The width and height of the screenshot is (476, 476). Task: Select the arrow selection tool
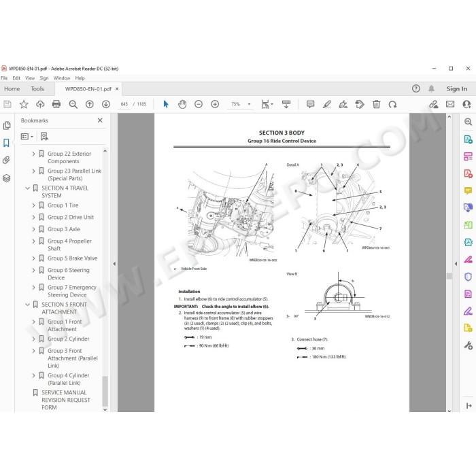click(x=166, y=104)
